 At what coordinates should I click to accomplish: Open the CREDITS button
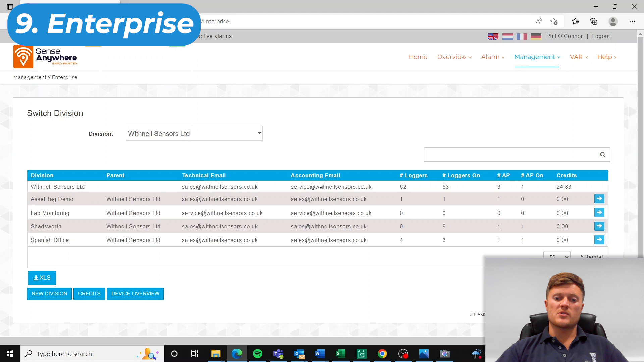click(89, 294)
